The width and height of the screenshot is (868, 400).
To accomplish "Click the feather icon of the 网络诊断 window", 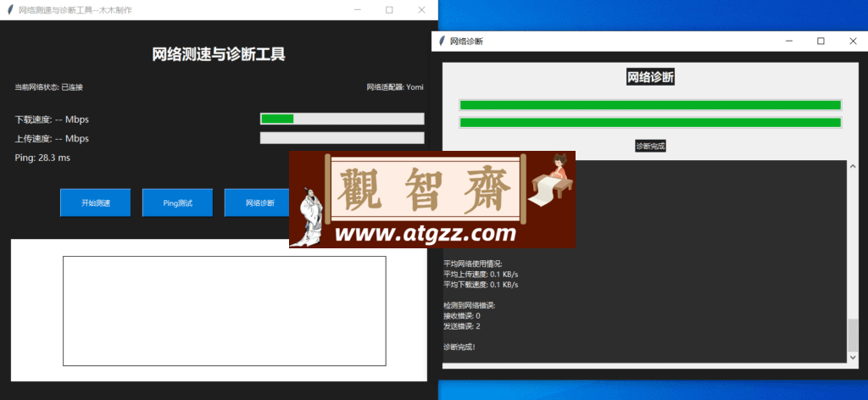I will pos(441,41).
